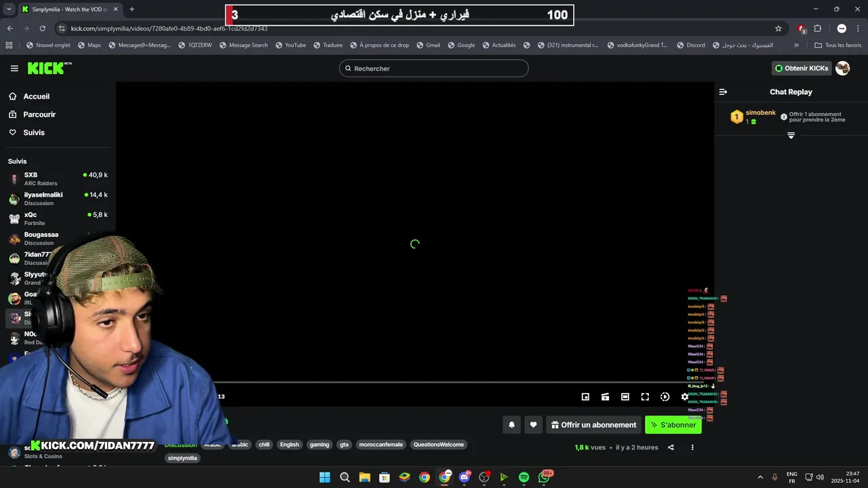Click the green S'abonner button
The width and height of the screenshot is (868, 488).
click(673, 425)
